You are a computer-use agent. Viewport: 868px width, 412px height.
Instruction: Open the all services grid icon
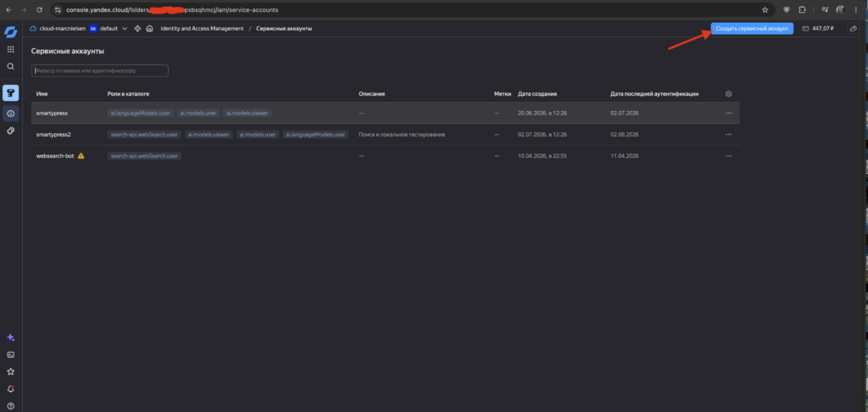(10, 49)
